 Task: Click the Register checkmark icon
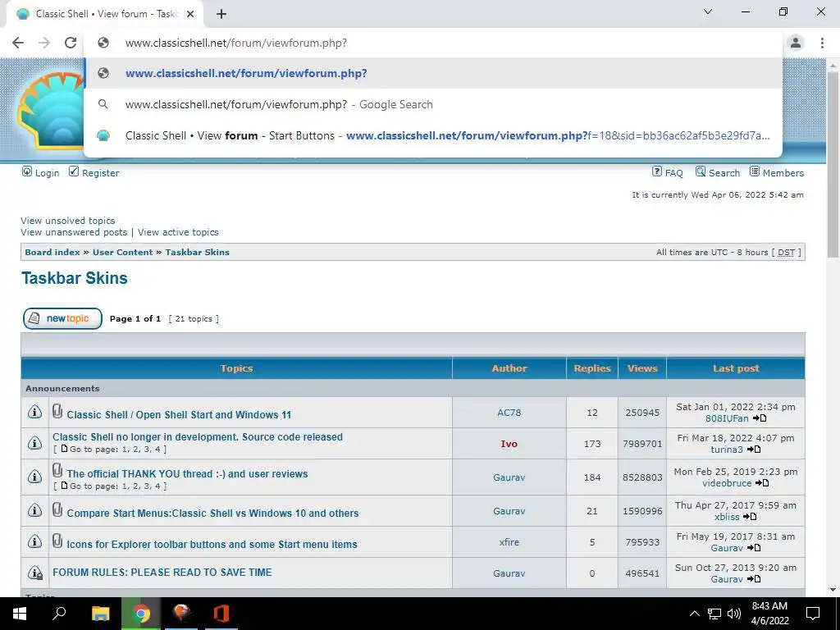tap(74, 171)
